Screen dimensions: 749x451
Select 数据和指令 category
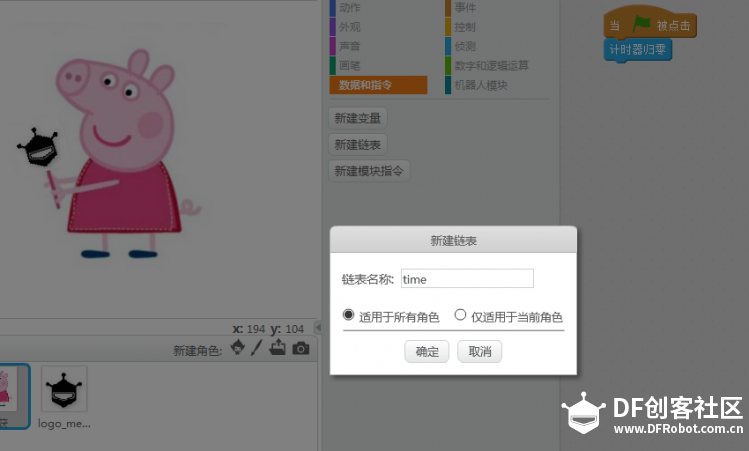[378, 85]
